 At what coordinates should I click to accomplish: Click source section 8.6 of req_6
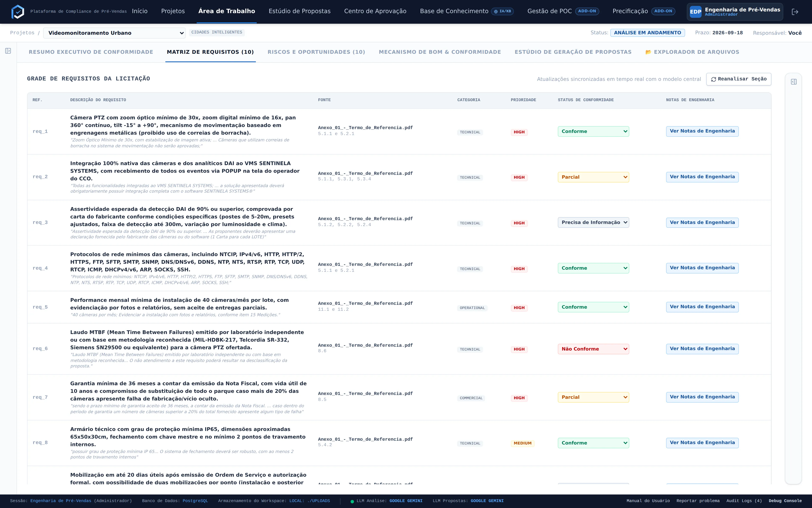click(x=322, y=351)
